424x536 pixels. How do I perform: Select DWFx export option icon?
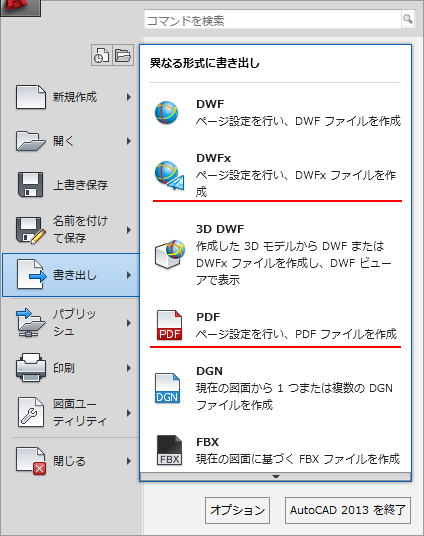(169, 176)
